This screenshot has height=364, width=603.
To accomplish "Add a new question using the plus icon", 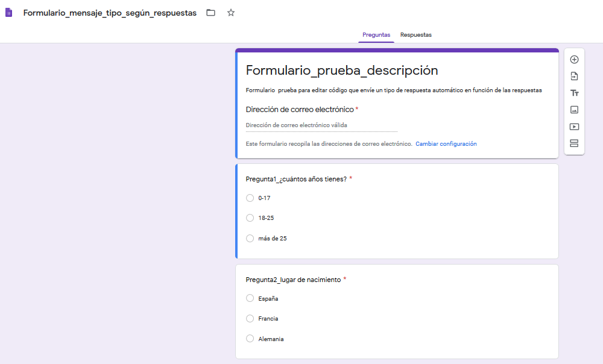I will coord(574,59).
